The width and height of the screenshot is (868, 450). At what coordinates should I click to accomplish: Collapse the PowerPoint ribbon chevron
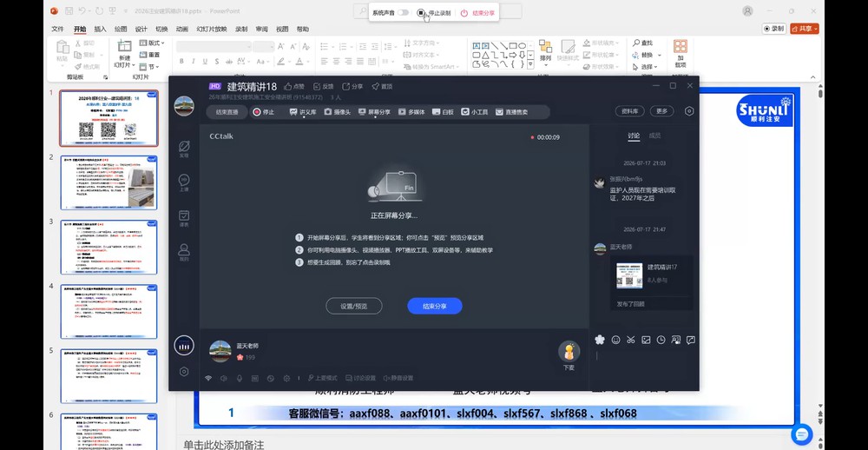click(x=812, y=77)
